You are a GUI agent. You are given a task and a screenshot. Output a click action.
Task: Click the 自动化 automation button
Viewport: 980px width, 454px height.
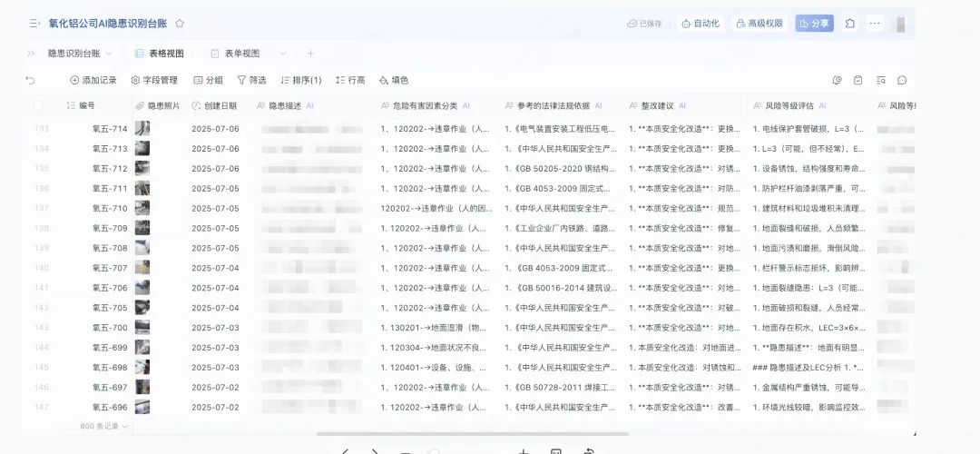tap(700, 24)
